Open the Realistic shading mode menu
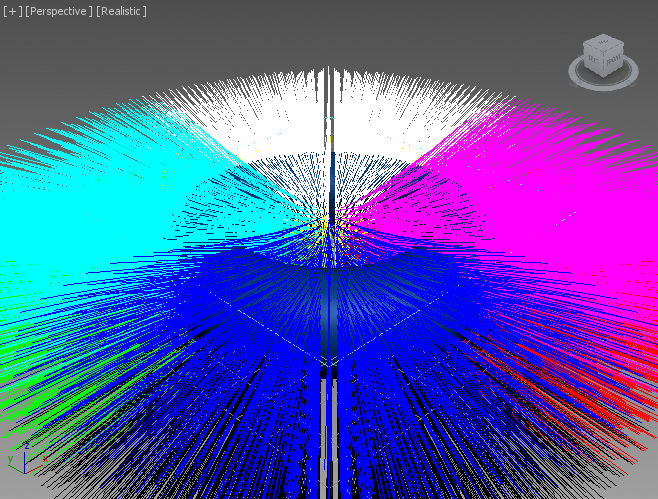The image size is (658, 499). pos(121,11)
